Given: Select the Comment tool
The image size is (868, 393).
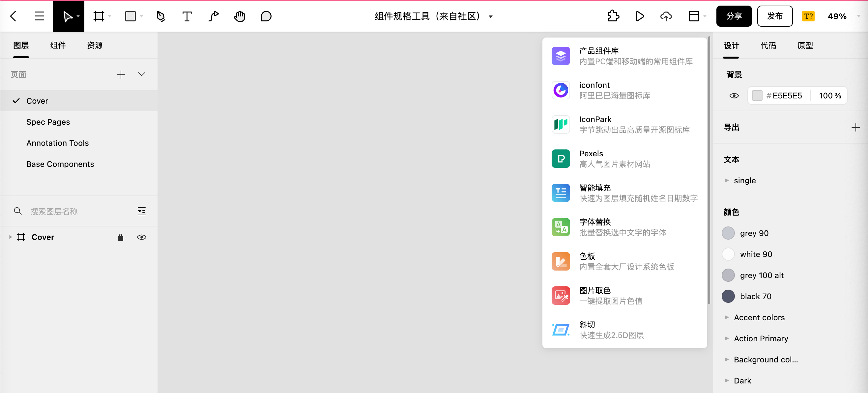Looking at the screenshot, I should point(266,16).
